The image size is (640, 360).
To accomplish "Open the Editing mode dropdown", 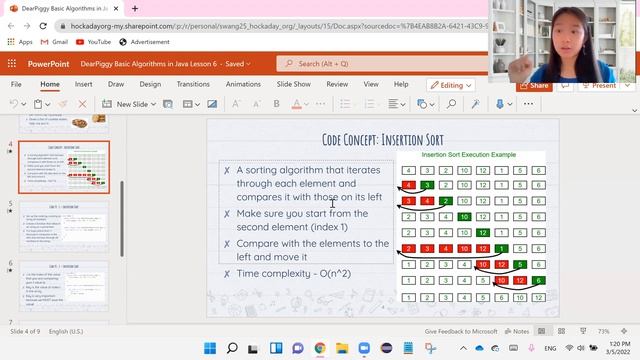I will (451, 85).
